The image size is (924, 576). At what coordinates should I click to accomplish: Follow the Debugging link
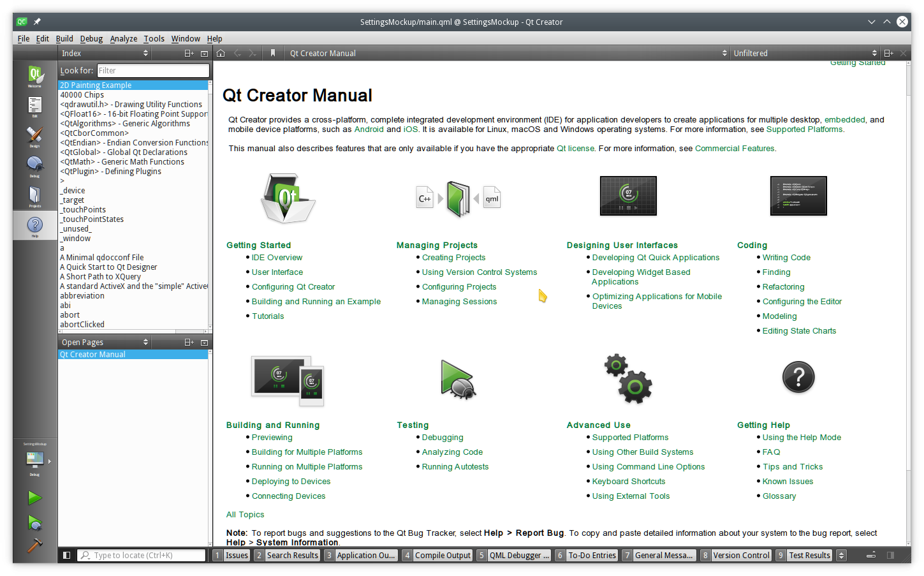[x=443, y=438]
